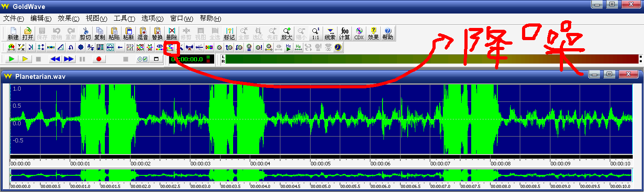This screenshot has height=192, width=644.
Task: Maximize the Planetarian.wav sound window
Action: (609, 74)
